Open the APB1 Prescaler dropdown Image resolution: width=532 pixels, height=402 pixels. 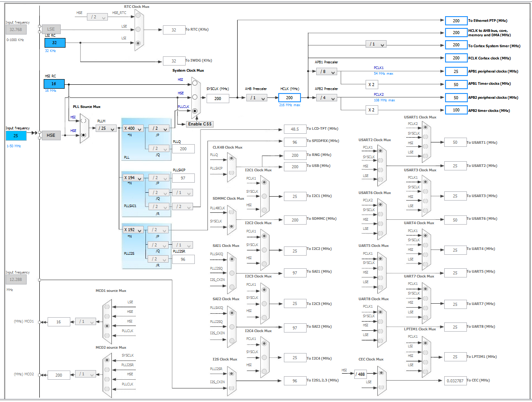(x=327, y=72)
